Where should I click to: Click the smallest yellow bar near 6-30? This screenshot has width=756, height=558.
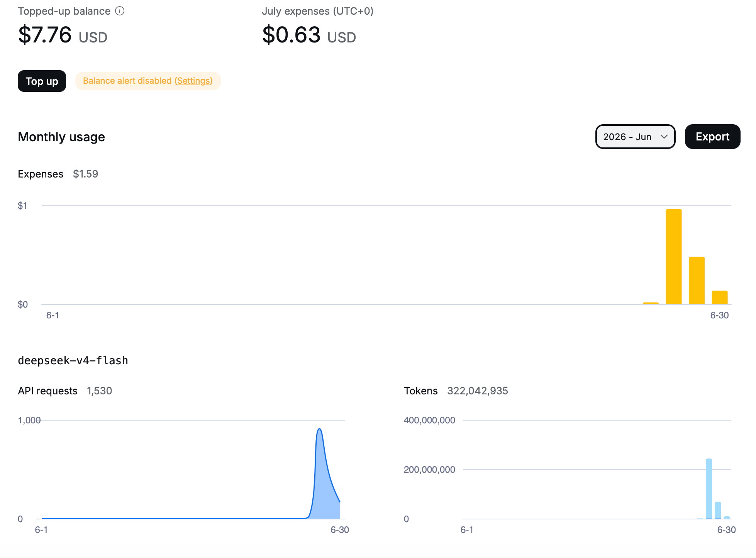point(651,303)
